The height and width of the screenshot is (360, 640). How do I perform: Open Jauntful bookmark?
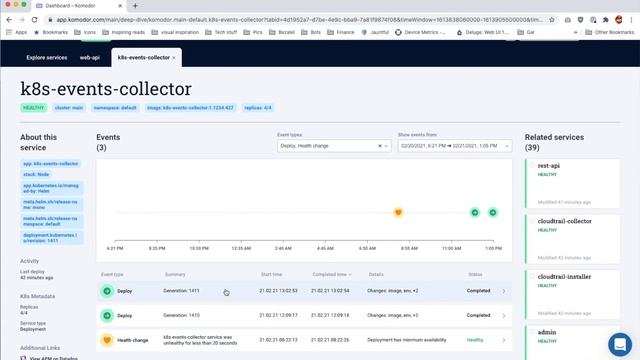(x=375, y=32)
